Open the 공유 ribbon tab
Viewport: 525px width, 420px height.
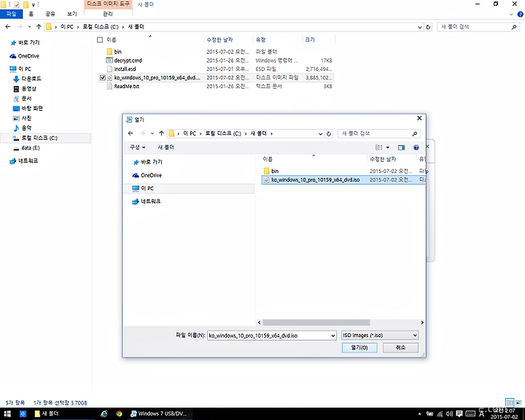tap(50, 14)
